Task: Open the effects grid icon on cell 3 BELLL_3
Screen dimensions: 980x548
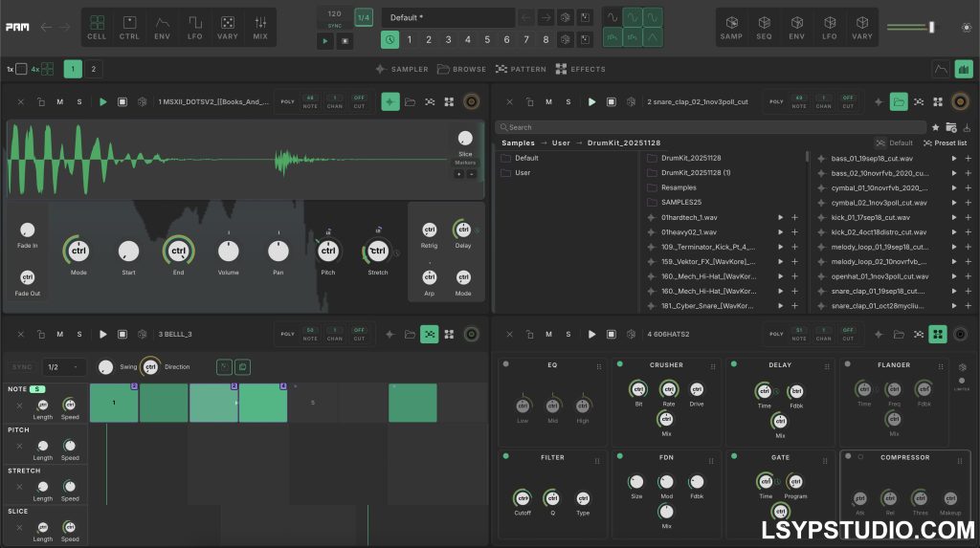Action: tap(449, 334)
